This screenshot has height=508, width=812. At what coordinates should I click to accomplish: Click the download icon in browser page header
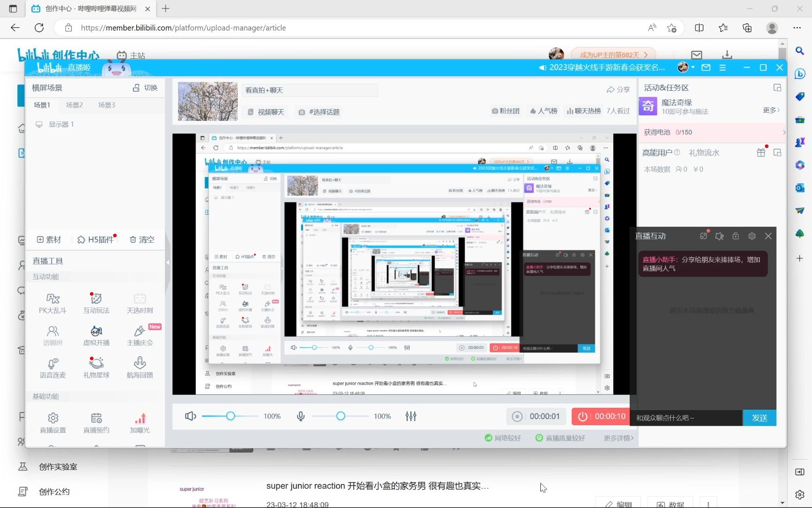pyautogui.click(x=727, y=55)
